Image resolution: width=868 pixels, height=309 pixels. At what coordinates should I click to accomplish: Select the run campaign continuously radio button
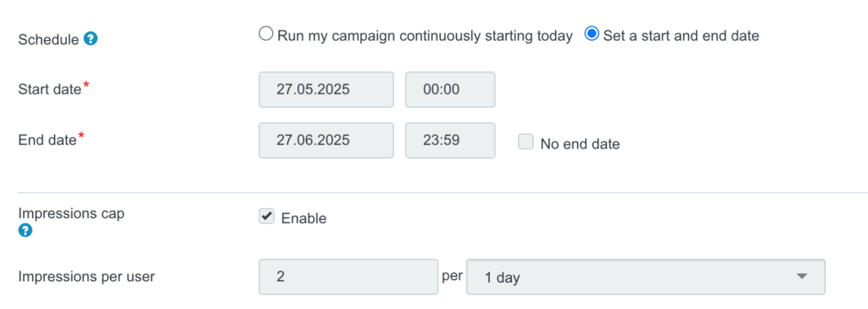click(x=265, y=35)
